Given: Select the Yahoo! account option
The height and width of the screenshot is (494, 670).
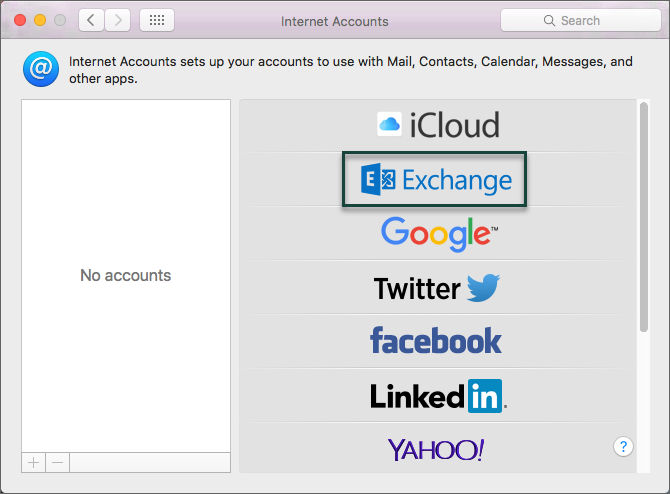Looking at the screenshot, I should pyautogui.click(x=436, y=450).
